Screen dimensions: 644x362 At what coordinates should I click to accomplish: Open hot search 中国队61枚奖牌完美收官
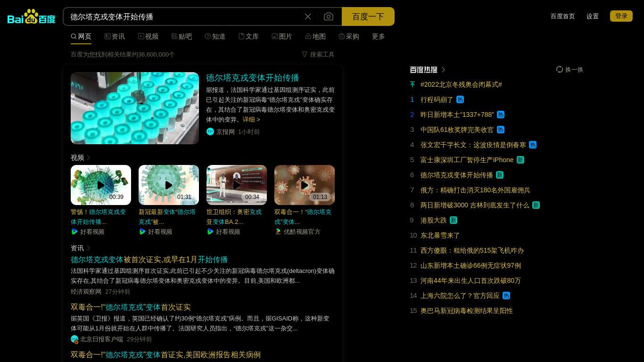[457, 130]
